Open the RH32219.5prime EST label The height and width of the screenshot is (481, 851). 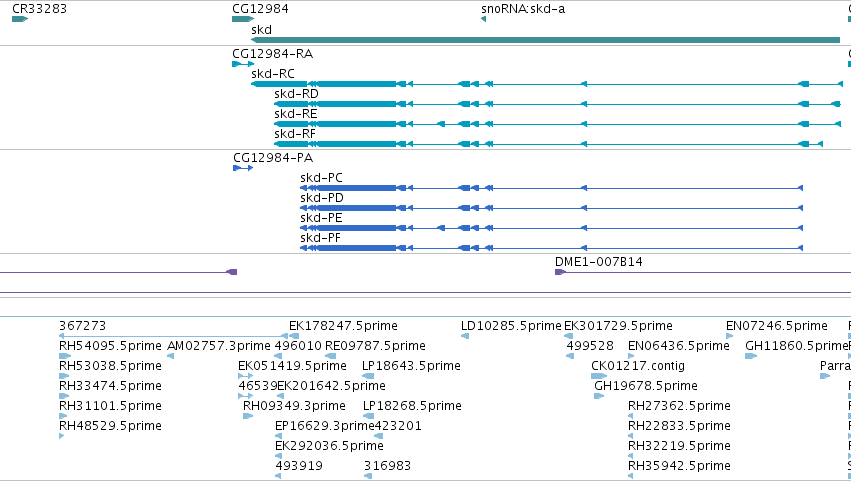coord(679,446)
